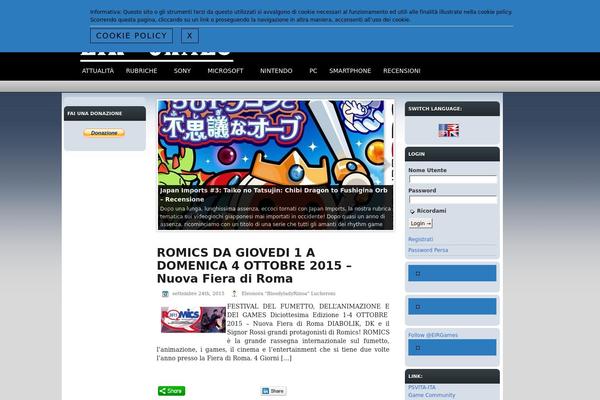Open Follow @EIRGames link
This screenshot has height=400, width=600.
coord(433,335)
